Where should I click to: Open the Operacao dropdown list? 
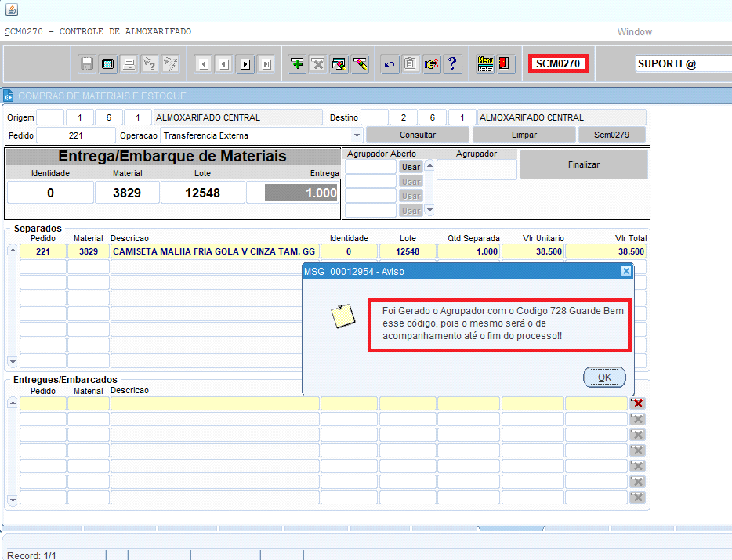click(358, 135)
